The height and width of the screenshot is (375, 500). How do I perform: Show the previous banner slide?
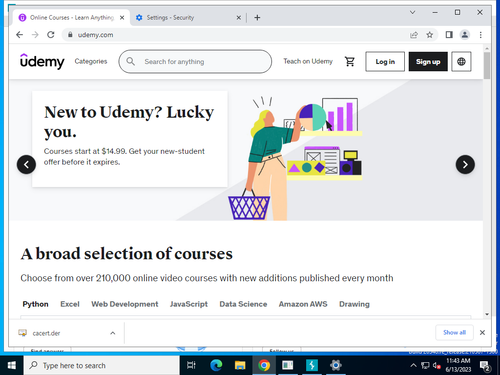tap(26, 164)
